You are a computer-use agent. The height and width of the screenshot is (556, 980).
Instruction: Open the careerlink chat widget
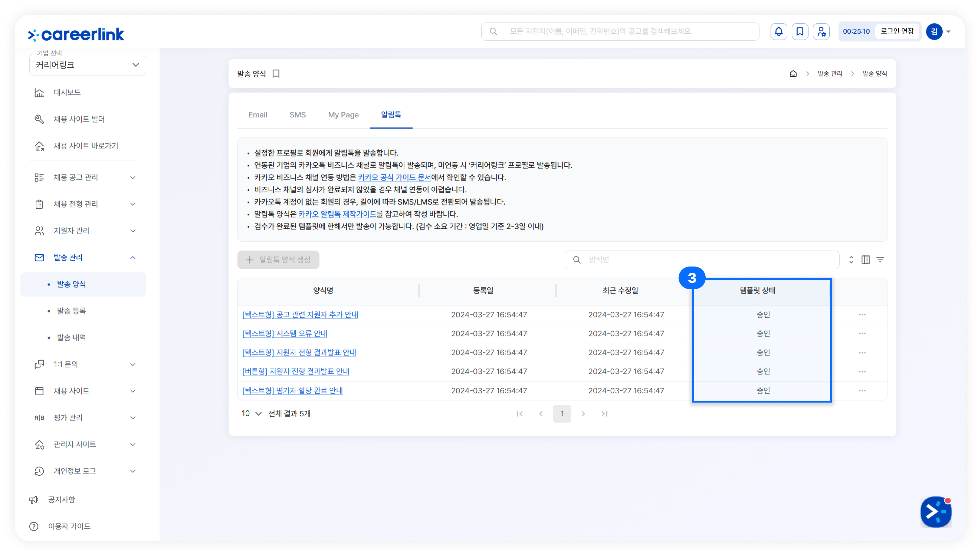pos(936,512)
